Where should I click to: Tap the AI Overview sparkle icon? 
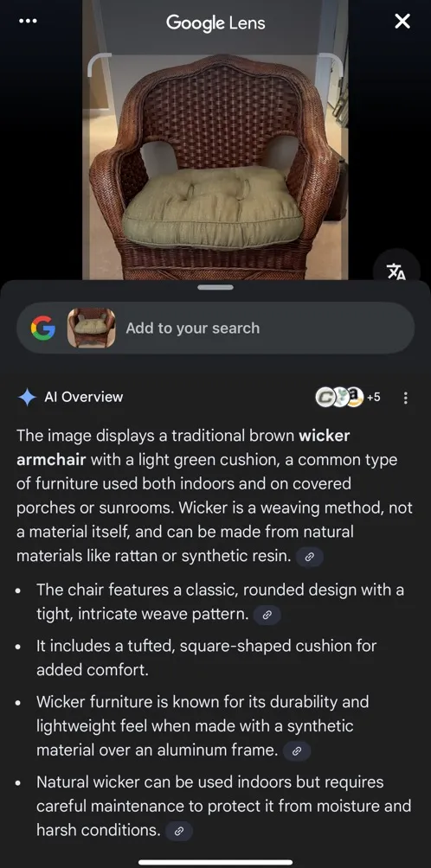[27, 397]
